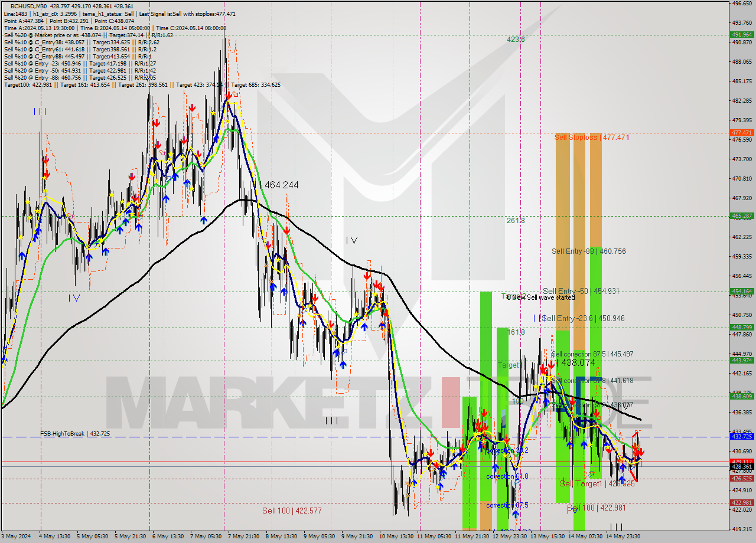The width and height of the screenshot is (756, 543).
Task: Click the 'Sell 100 | 422.577' label
Action: tap(292, 511)
